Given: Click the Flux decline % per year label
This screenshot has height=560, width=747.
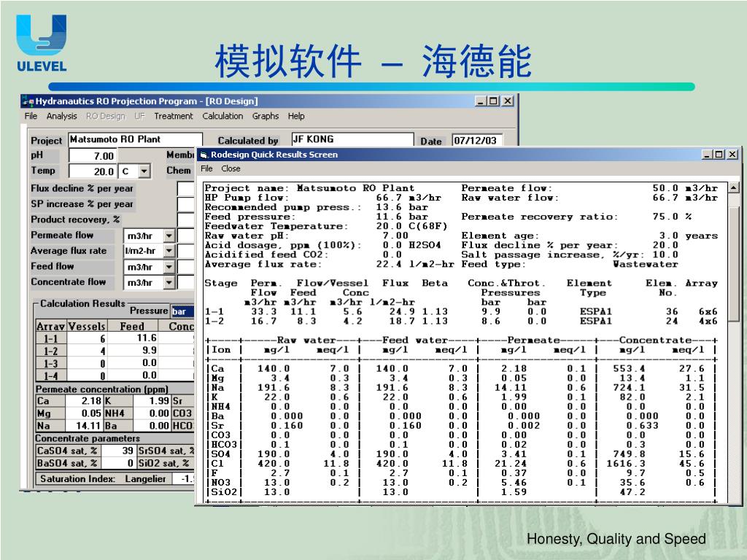Looking at the screenshot, I should [x=82, y=189].
